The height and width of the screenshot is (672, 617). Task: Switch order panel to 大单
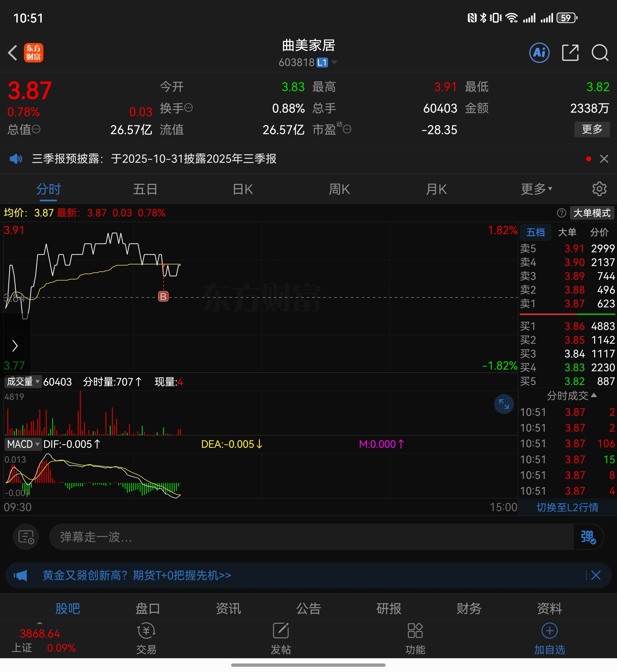pyautogui.click(x=567, y=232)
